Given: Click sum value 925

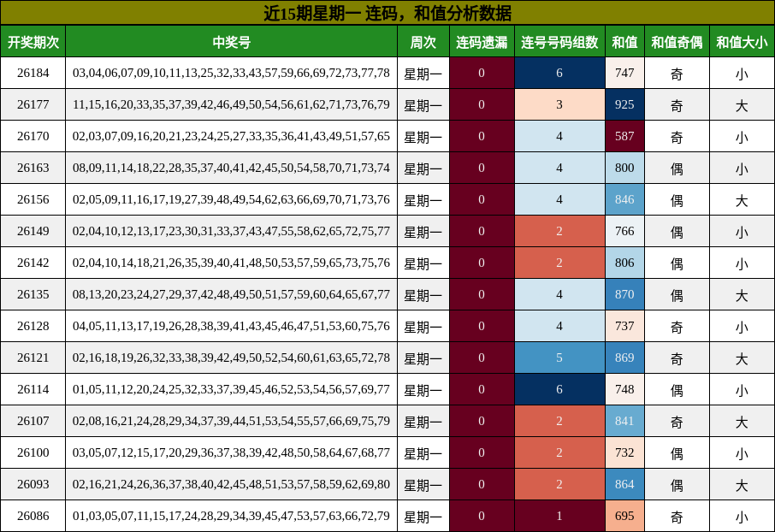Looking at the screenshot, I should [x=624, y=105].
